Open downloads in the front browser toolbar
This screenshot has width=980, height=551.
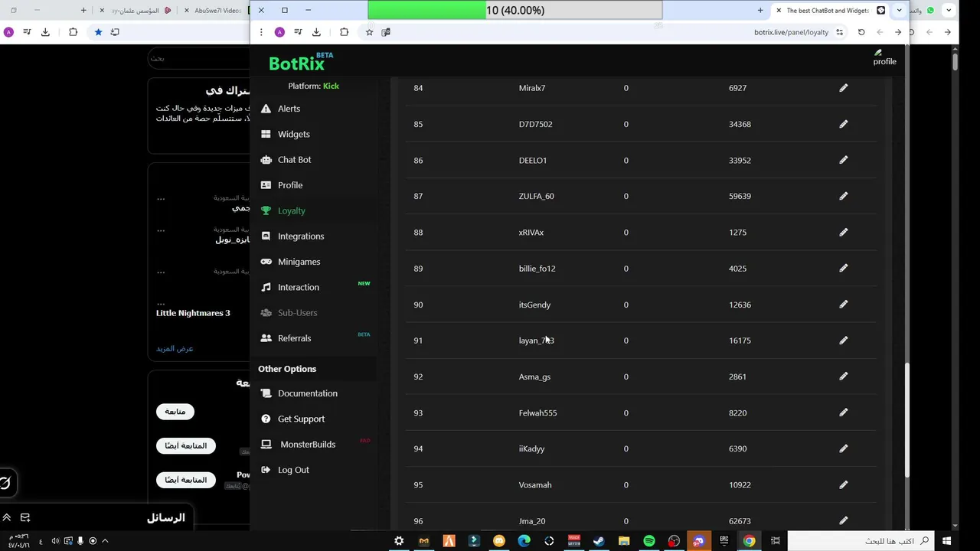[x=316, y=32]
